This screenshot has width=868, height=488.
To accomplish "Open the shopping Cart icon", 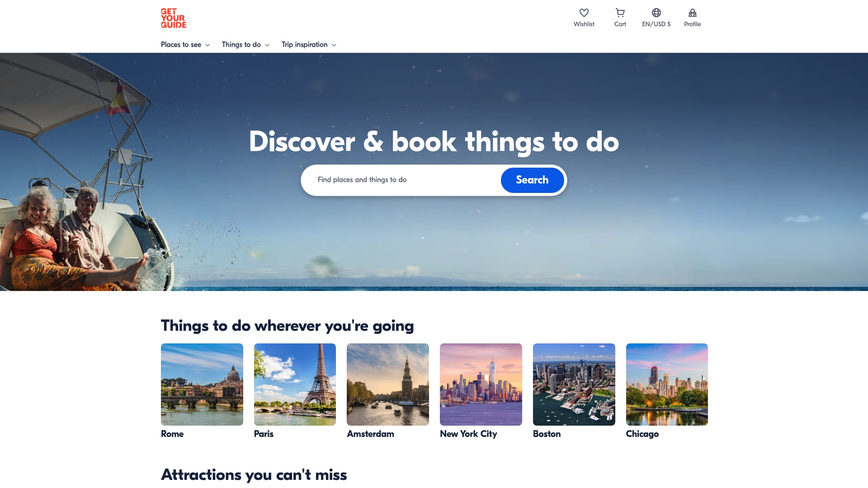I will pyautogui.click(x=620, y=13).
